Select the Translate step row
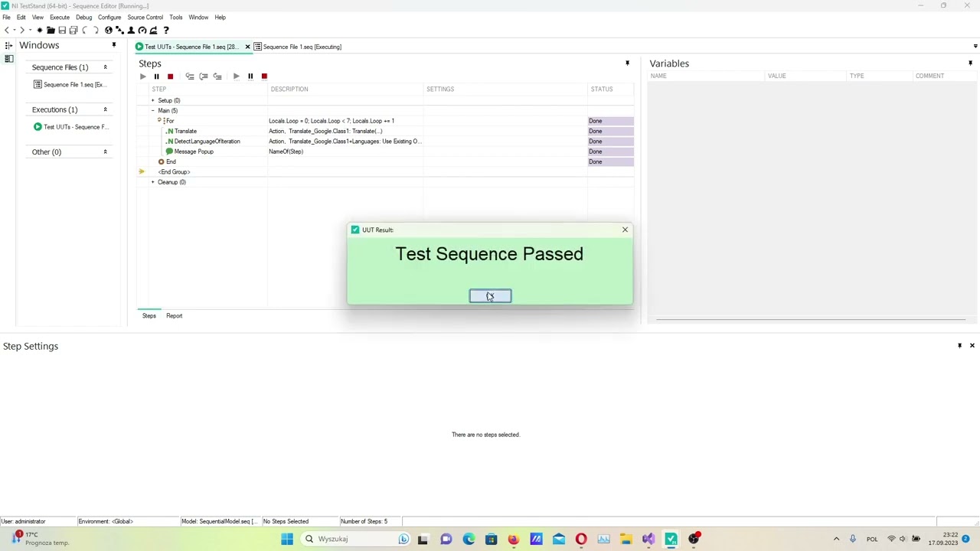The width and height of the screenshot is (980, 551). tap(386, 131)
